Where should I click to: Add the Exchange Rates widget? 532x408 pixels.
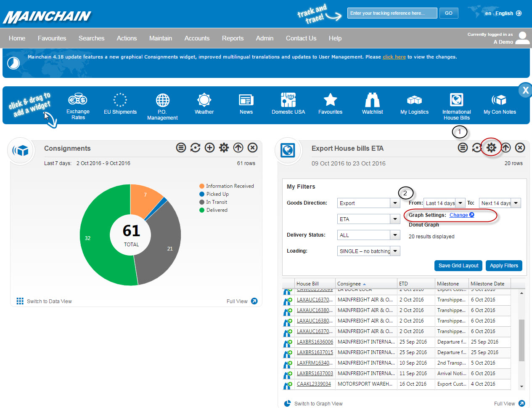(x=78, y=106)
